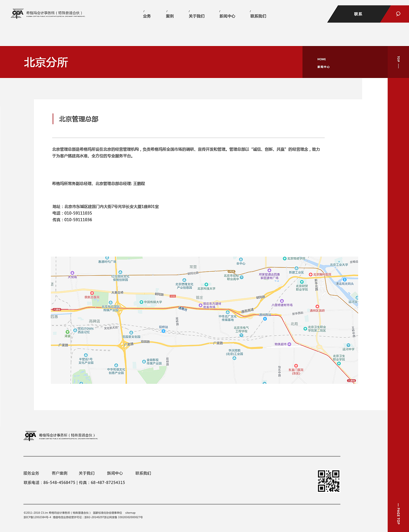Click footer link 联系我们
The height and width of the screenshot is (532, 409).
[x=143, y=473]
